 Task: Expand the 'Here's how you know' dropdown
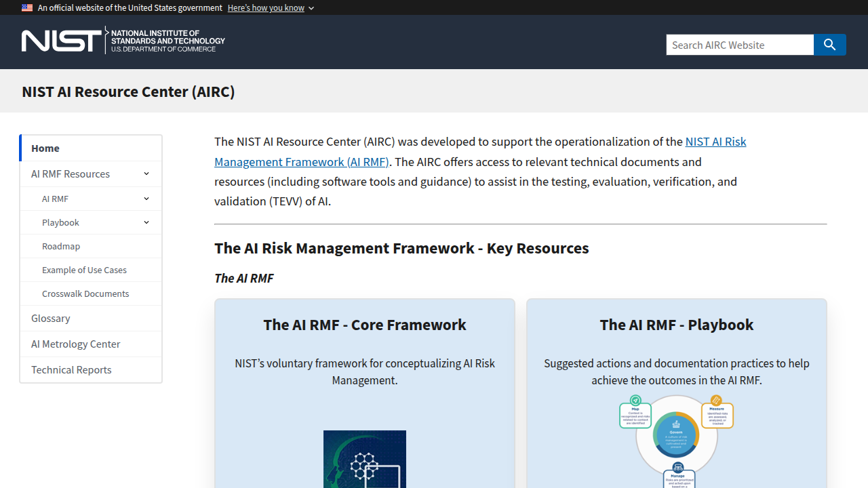(271, 7)
